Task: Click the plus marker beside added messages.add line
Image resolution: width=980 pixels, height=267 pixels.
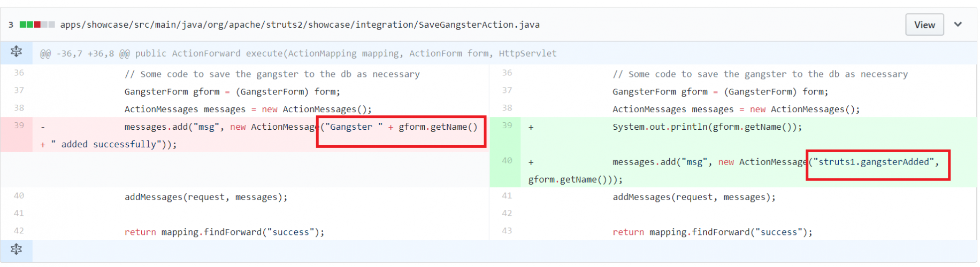Action: point(531,162)
